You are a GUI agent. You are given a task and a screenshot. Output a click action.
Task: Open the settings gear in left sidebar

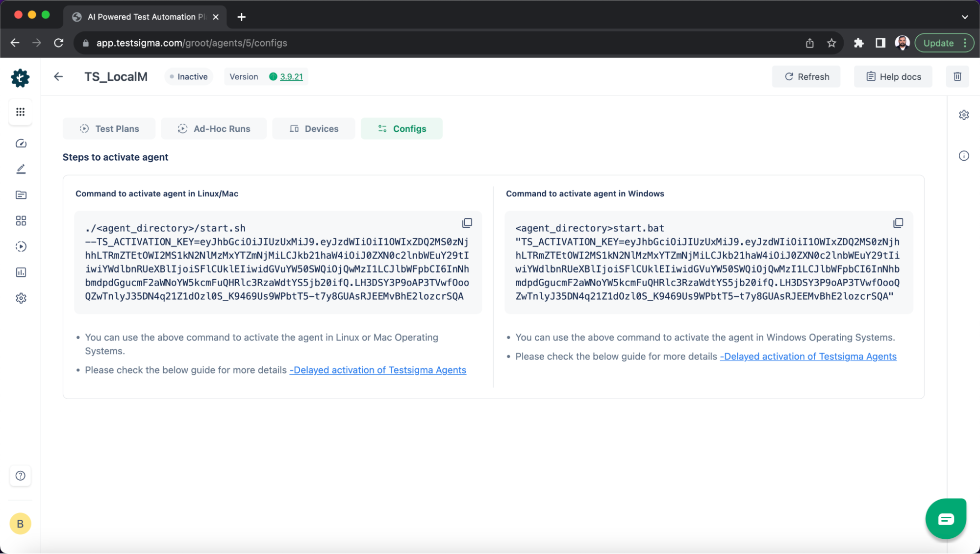coord(21,298)
